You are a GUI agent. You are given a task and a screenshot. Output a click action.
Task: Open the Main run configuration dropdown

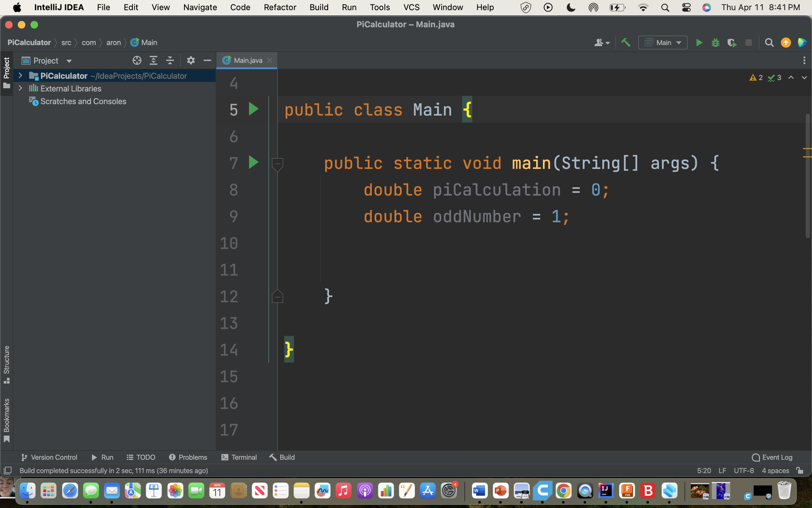(x=663, y=43)
